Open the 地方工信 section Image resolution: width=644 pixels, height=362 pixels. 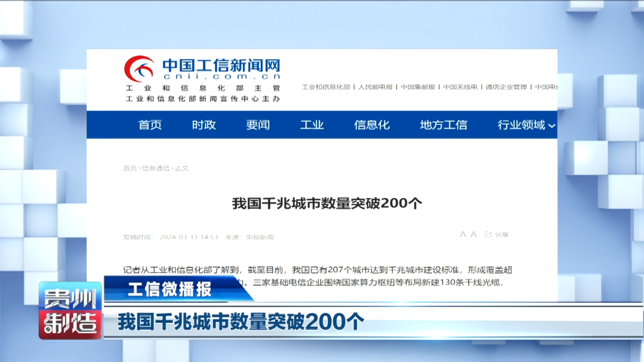click(x=443, y=125)
